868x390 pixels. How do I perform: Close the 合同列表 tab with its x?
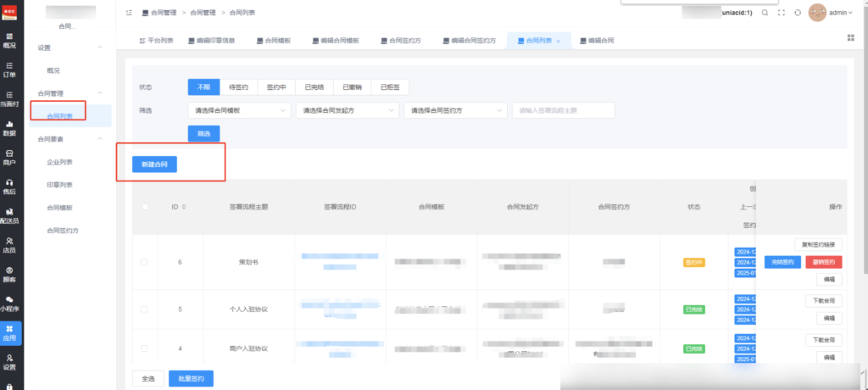coord(558,41)
